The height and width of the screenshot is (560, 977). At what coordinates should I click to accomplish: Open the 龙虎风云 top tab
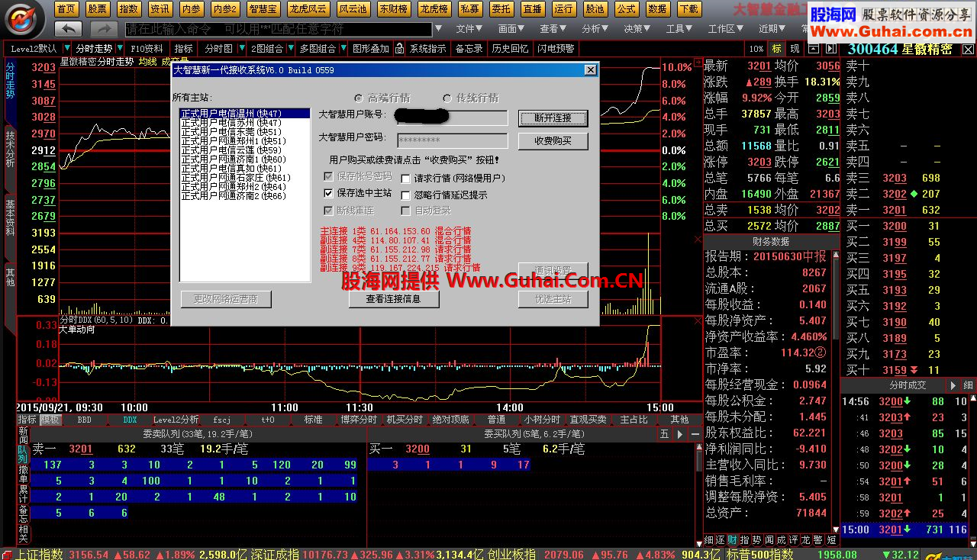pyautogui.click(x=308, y=9)
